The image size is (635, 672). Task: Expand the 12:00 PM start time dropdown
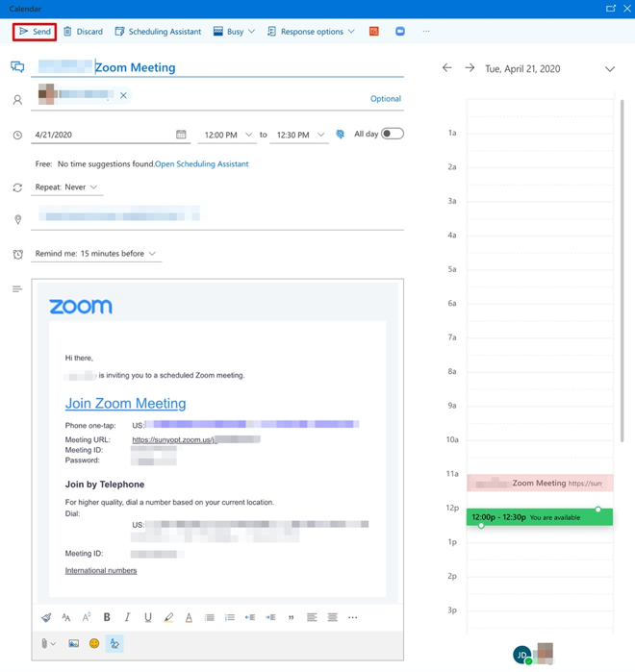tap(248, 135)
